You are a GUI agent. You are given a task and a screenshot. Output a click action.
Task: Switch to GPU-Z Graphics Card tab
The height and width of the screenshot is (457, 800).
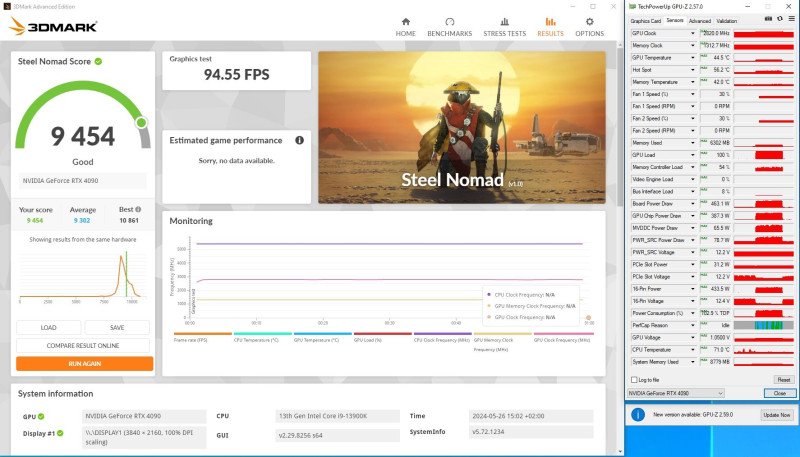click(645, 21)
